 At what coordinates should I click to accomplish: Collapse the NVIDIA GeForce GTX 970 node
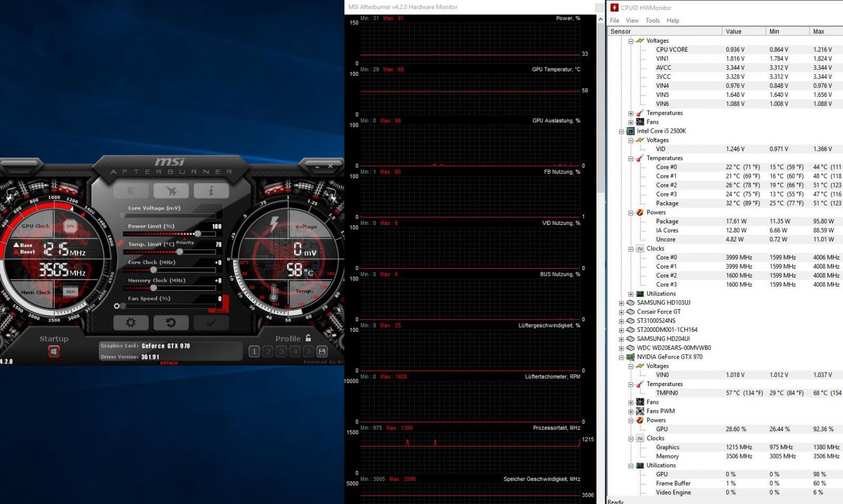click(621, 357)
